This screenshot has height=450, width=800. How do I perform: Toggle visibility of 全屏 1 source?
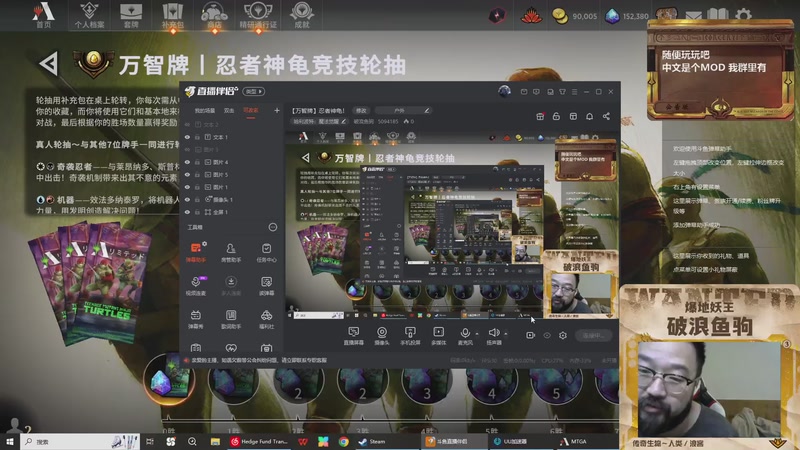click(x=187, y=212)
